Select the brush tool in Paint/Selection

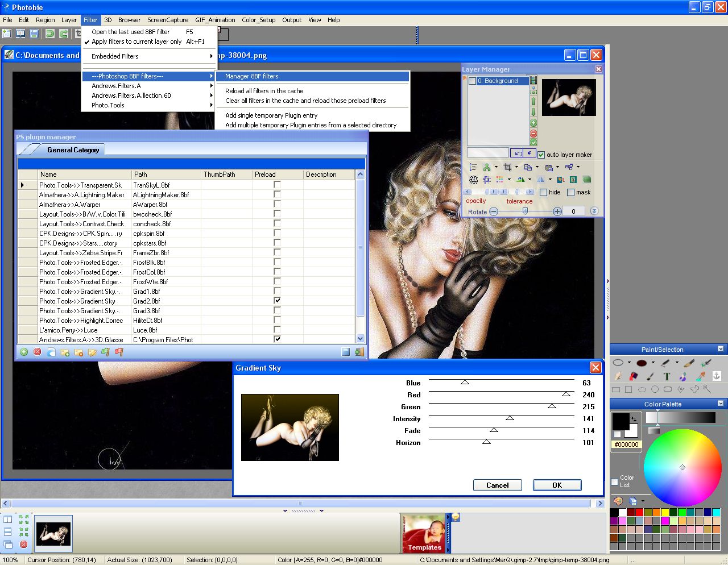(x=689, y=362)
